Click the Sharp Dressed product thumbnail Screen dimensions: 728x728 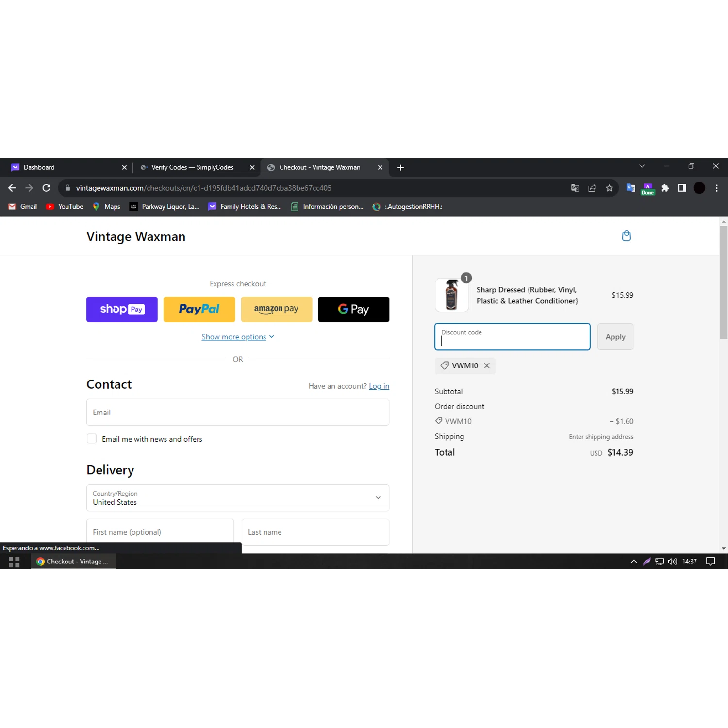[452, 295]
